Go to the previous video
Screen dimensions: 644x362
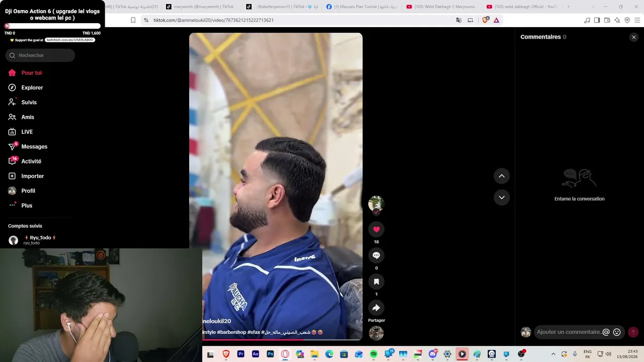[x=502, y=176]
